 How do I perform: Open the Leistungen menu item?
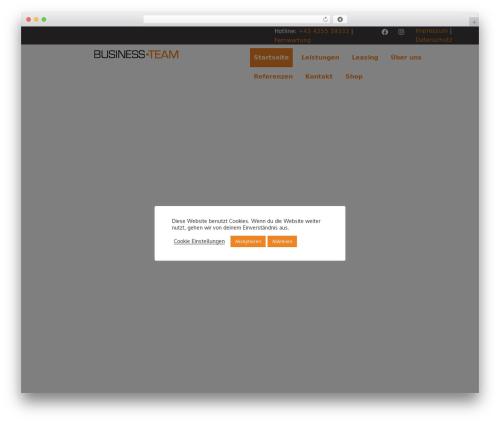320,57
